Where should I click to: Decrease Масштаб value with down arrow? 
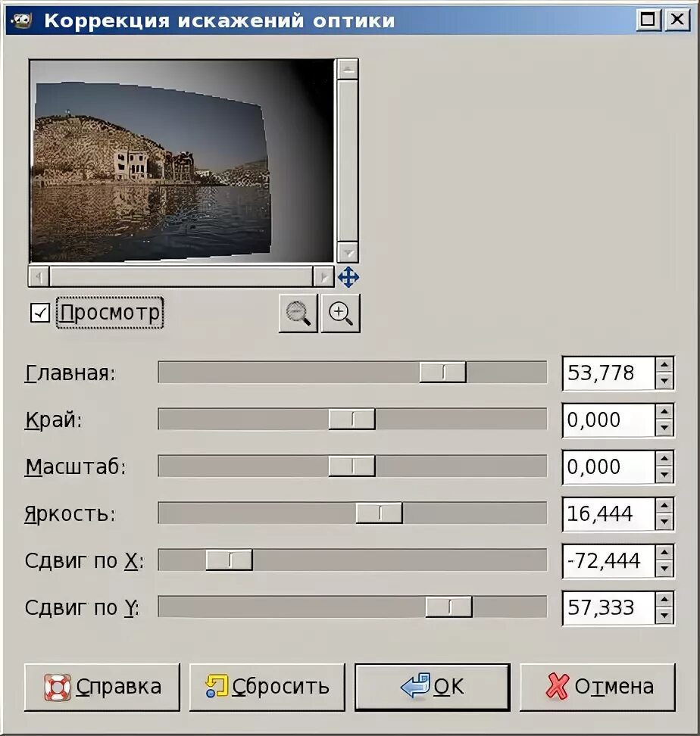point(664,475)
